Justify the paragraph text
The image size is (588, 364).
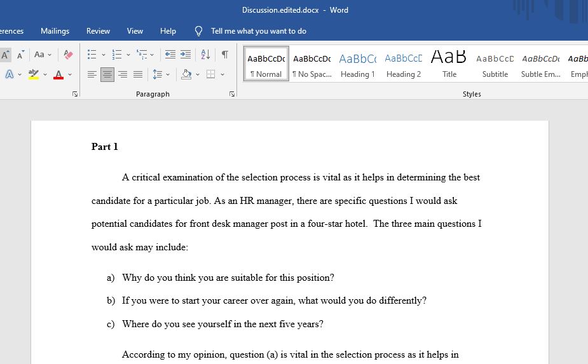pos(138,74)
